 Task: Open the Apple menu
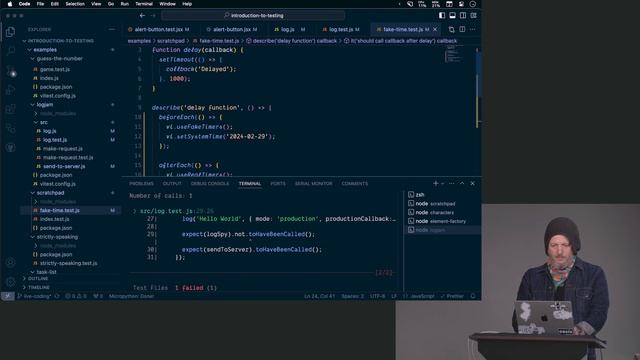point(9,4)
